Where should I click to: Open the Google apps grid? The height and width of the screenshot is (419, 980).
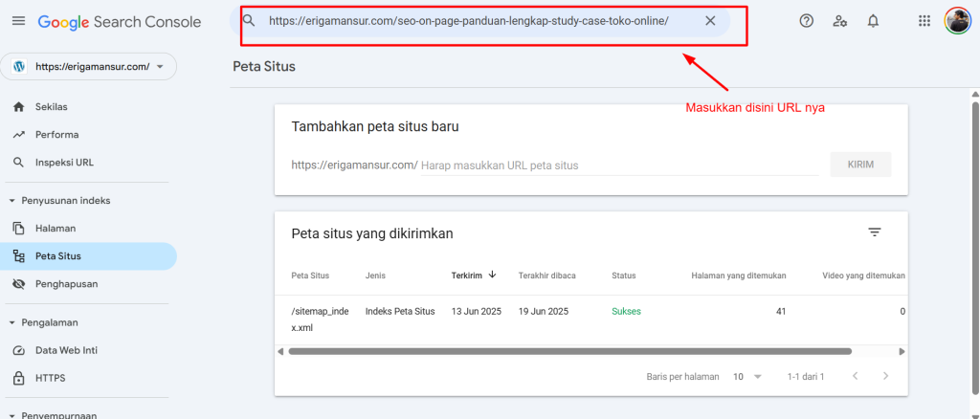924,21
